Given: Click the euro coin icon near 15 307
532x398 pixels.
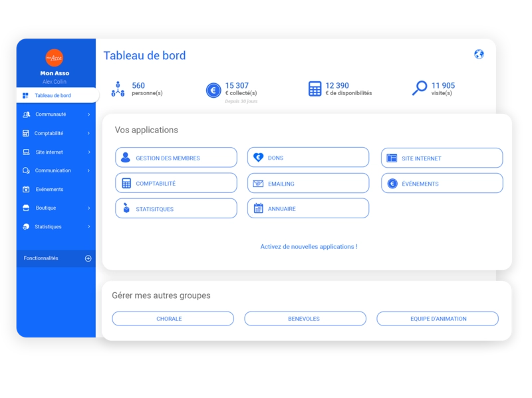Looking at the screenshot, I should pyautogui.click(x=213, y=91).
